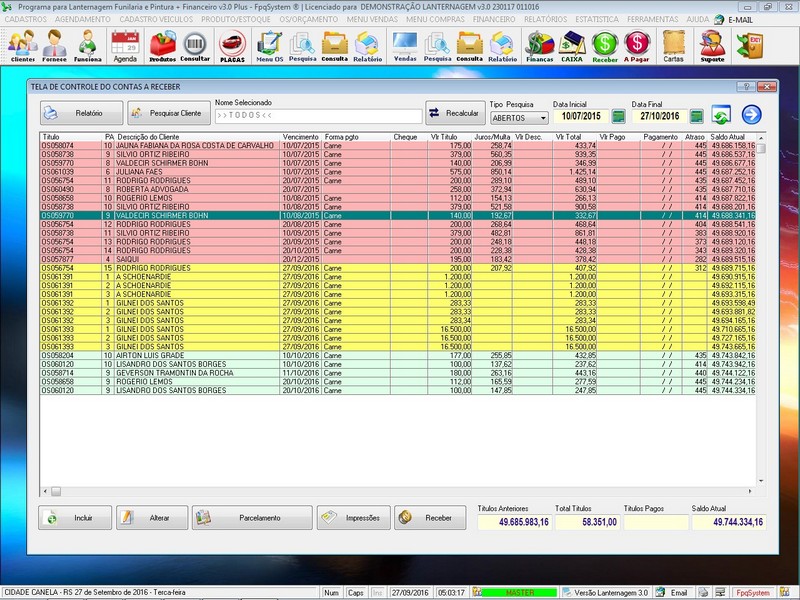Open Pesquisa icon right of Vendas
The image size is (800, 600).
437,45
